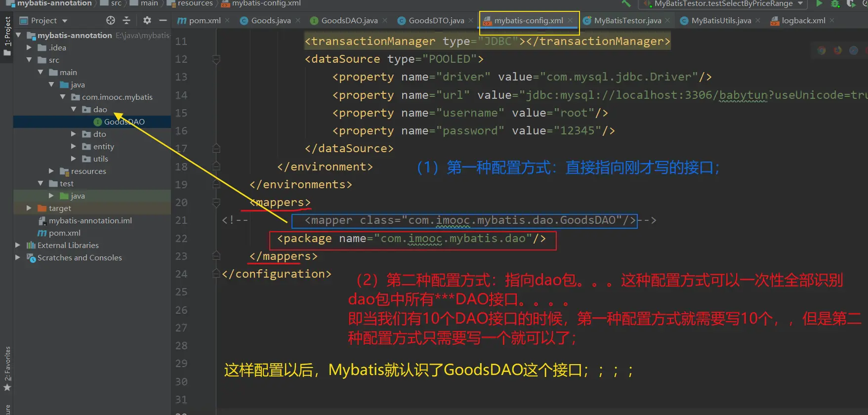Viewport: 868px width, 415px height.
Task: Click the mybatis-config.xml breadcrumb in navigation bar
Action: coord(266,3)
